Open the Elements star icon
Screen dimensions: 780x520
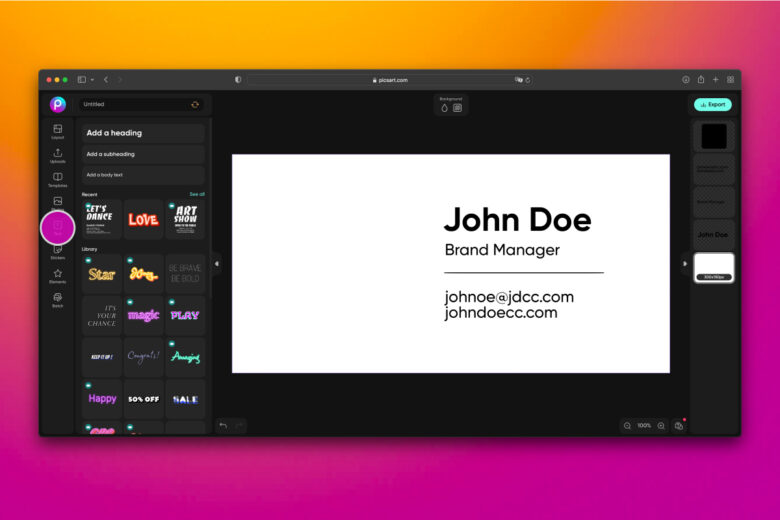pos(58,276)
